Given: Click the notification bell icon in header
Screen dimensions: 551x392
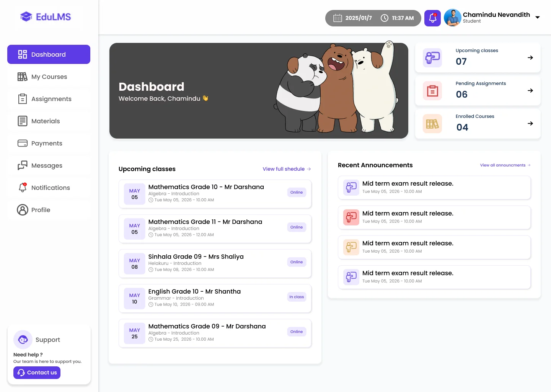Looking at the screenshot, I should (x=432, y=18).
